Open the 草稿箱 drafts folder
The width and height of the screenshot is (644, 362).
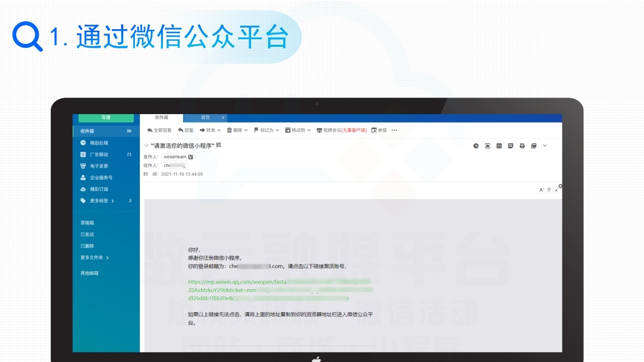pos(88,223)
